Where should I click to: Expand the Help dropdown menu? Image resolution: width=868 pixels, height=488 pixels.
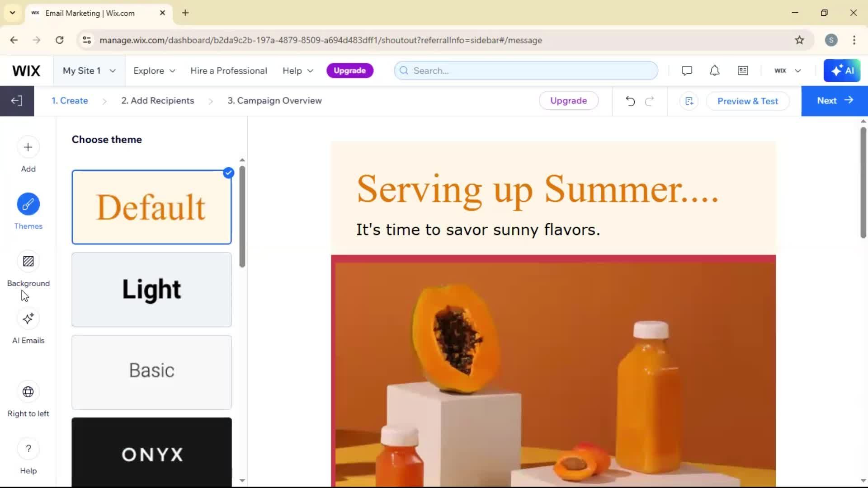tap(298, 71)
